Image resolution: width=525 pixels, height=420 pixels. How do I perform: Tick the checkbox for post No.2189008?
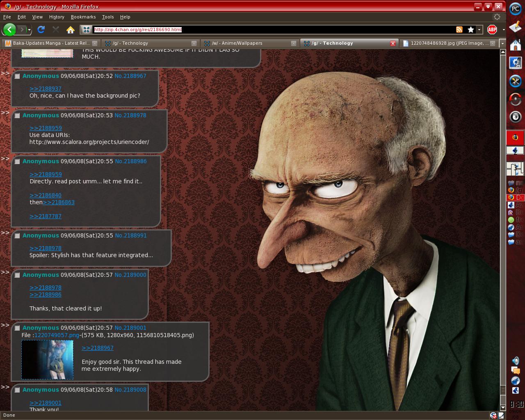[17, 390]
